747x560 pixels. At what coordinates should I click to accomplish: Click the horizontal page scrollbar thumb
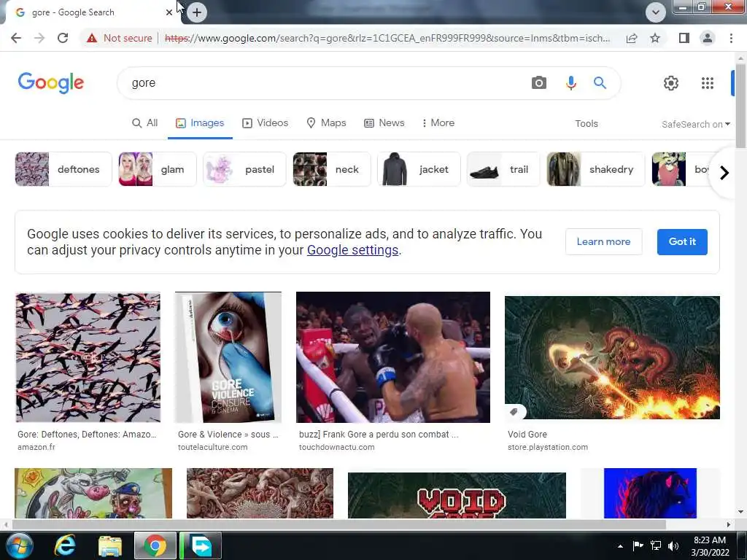(338, 524)
